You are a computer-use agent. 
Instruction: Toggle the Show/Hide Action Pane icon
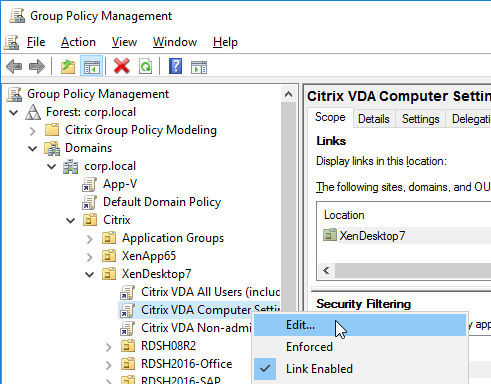[199, 67]
